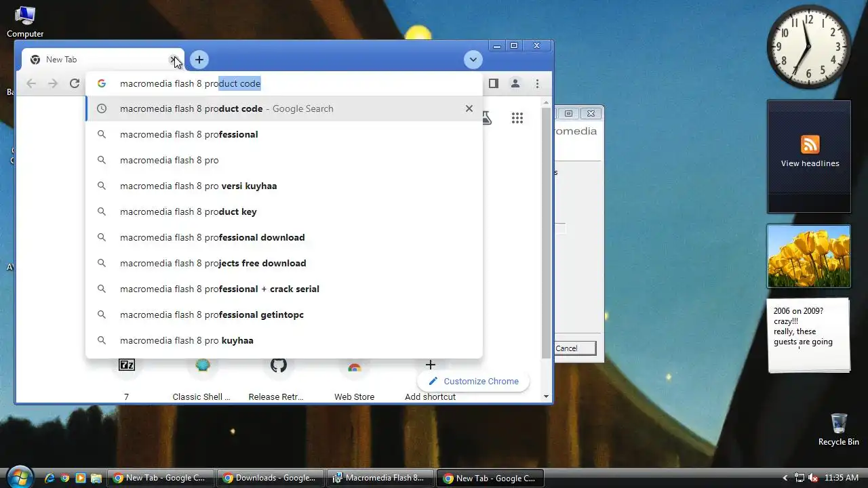Open the tab search dropdown chevron
The image size is (868, 488).
473,60
